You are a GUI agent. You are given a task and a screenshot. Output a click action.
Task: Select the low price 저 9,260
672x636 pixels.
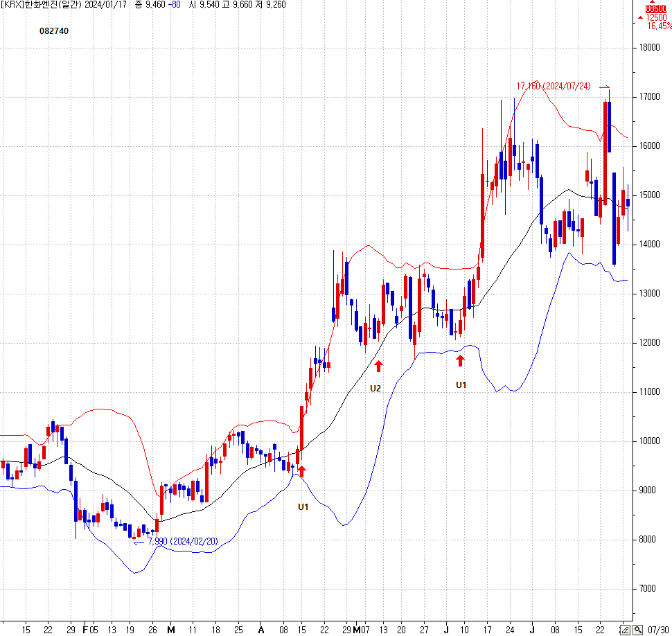[271, 5]
